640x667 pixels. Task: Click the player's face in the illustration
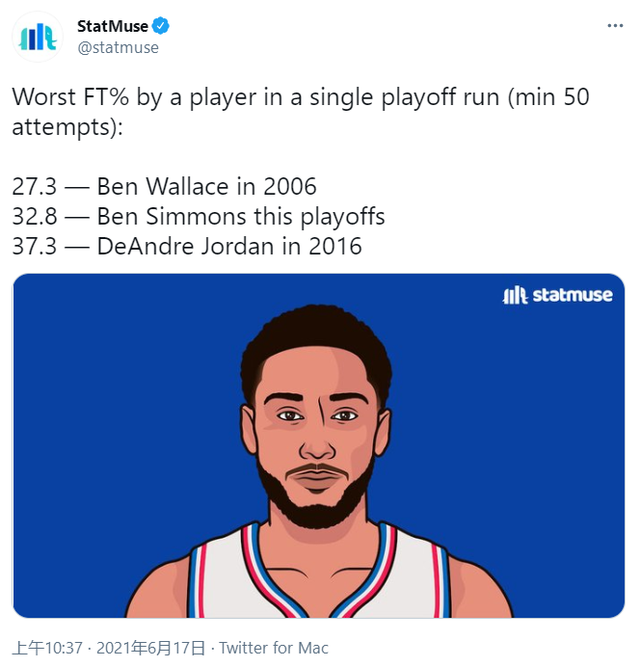pyautogui.click(x=316, y=420)
